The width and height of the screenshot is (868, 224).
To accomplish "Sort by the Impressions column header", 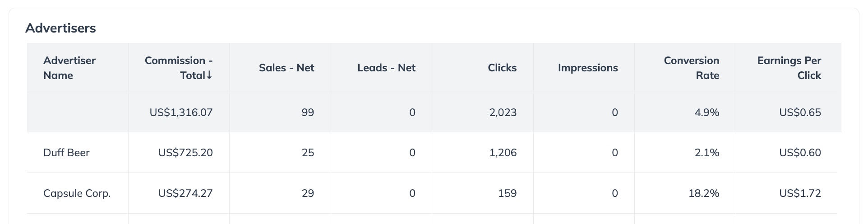I will click(x=587, y=68).
